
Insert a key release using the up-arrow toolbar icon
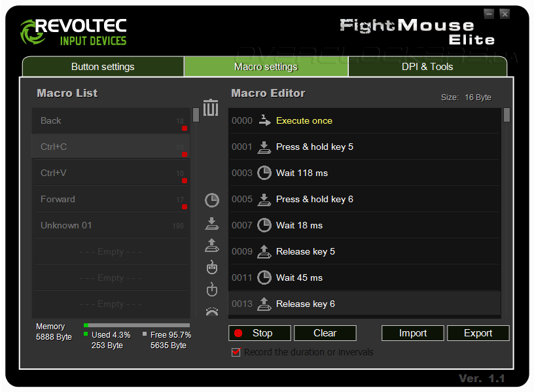tap(212, 245)
